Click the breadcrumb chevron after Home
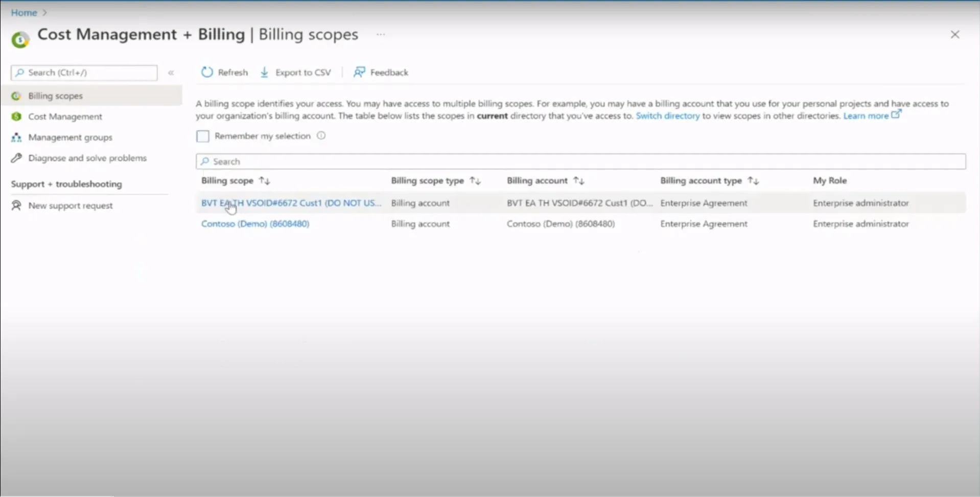Image resolution: width=980 pixels, height=497 pixels. [x=44, y=12]
